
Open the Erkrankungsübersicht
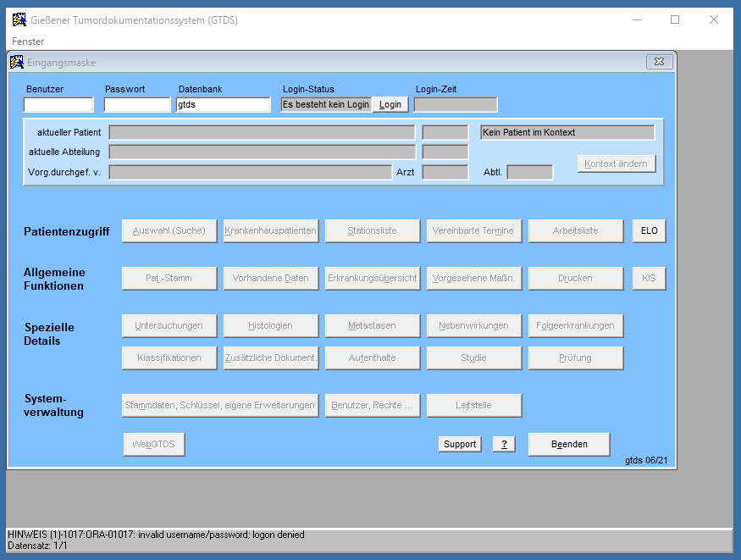coord(373,279)
